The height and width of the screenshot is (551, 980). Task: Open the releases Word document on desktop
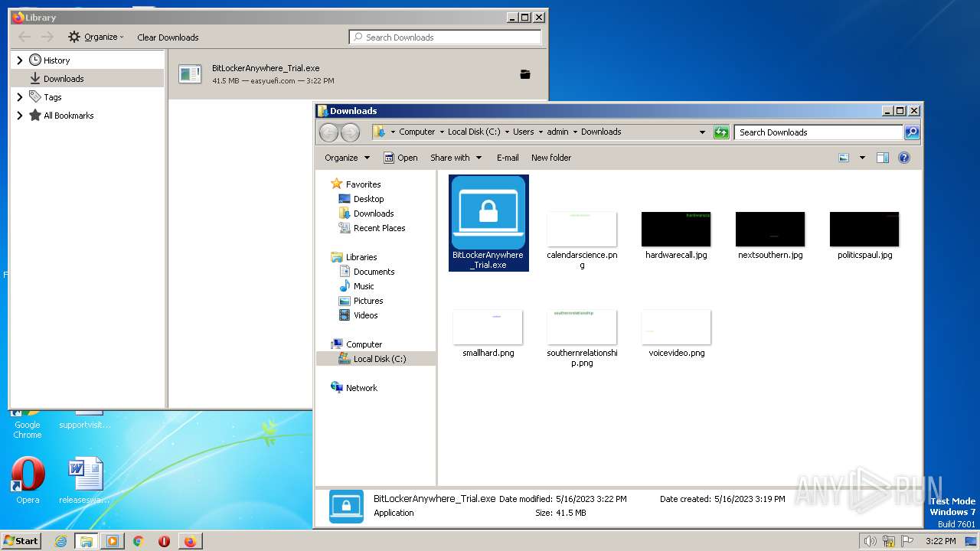[85, 481]
